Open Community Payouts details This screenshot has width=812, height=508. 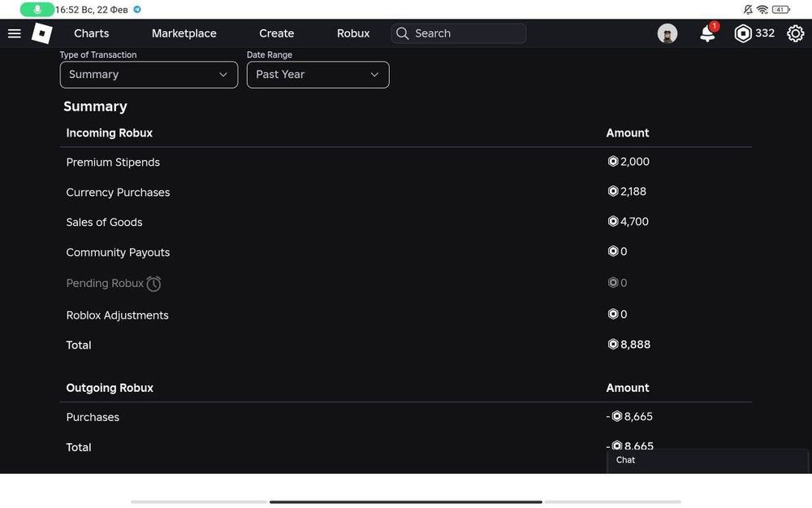(x=118, y=253)
